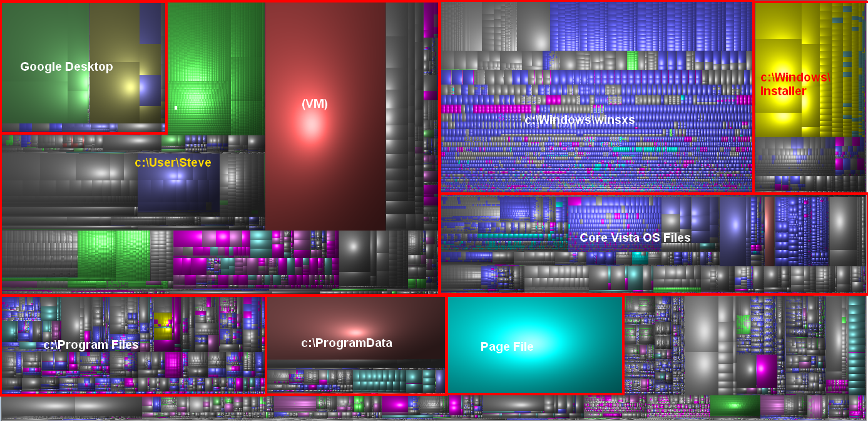This screenshot has width=868, height=421.
Task: Click the Google Desktop label
Action: (x=66, y=66)
